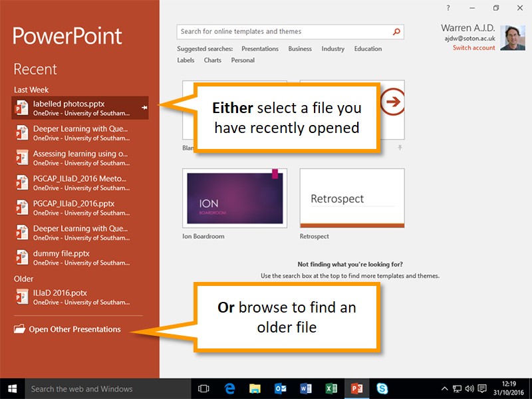Select Personal suggested search
Viewport: 532px width, 399px height.
(243, 61)
